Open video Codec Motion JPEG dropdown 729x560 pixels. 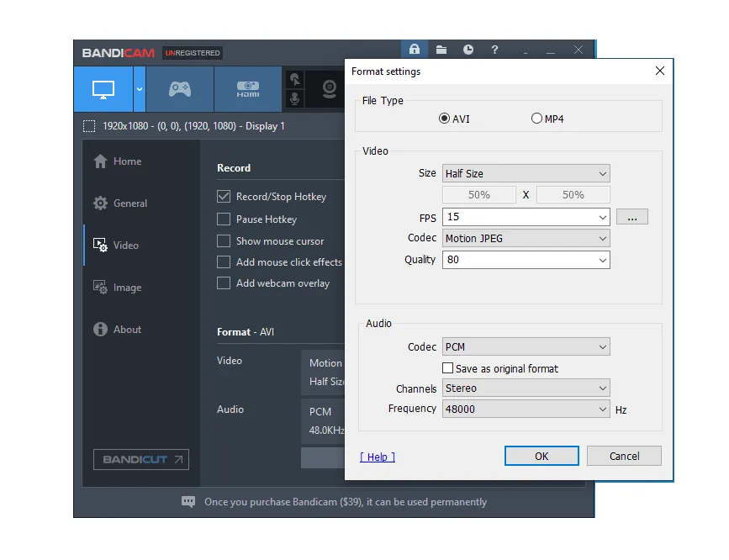(x=526, y=239)
